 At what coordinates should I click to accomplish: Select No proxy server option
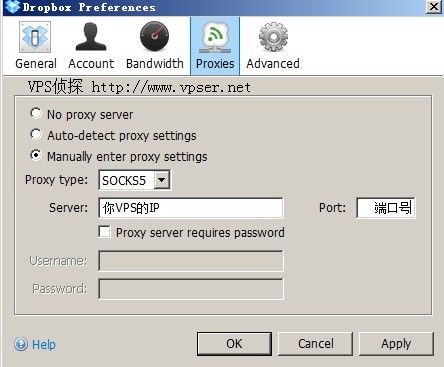click(x=36, y=114)
